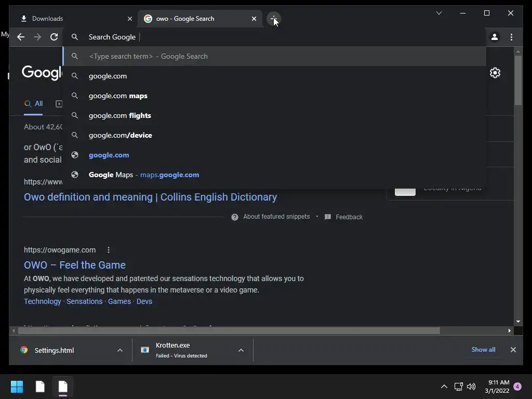The image size is (532, 399).
Task: Open the clock and date
Action: [497, 387]
